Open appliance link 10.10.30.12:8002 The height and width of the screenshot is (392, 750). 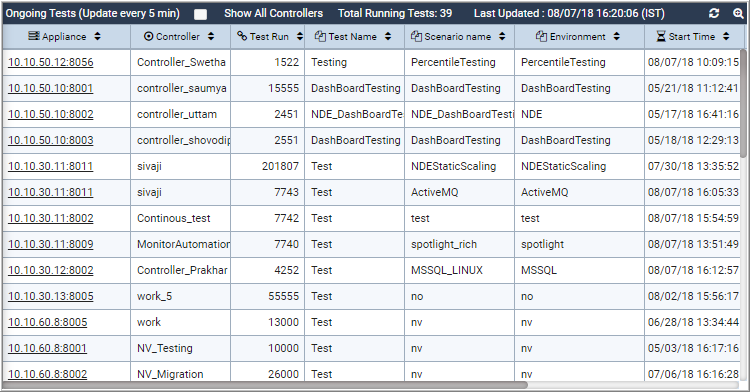point(51,270)
